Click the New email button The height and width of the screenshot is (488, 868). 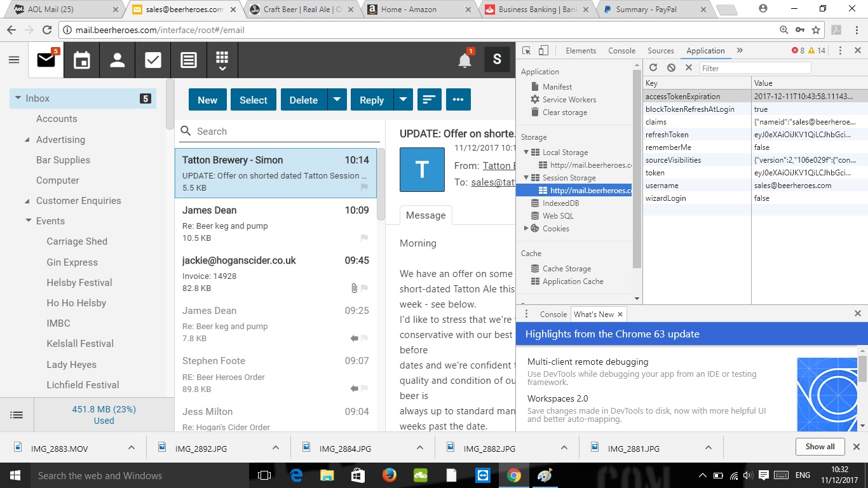(207, 100)
